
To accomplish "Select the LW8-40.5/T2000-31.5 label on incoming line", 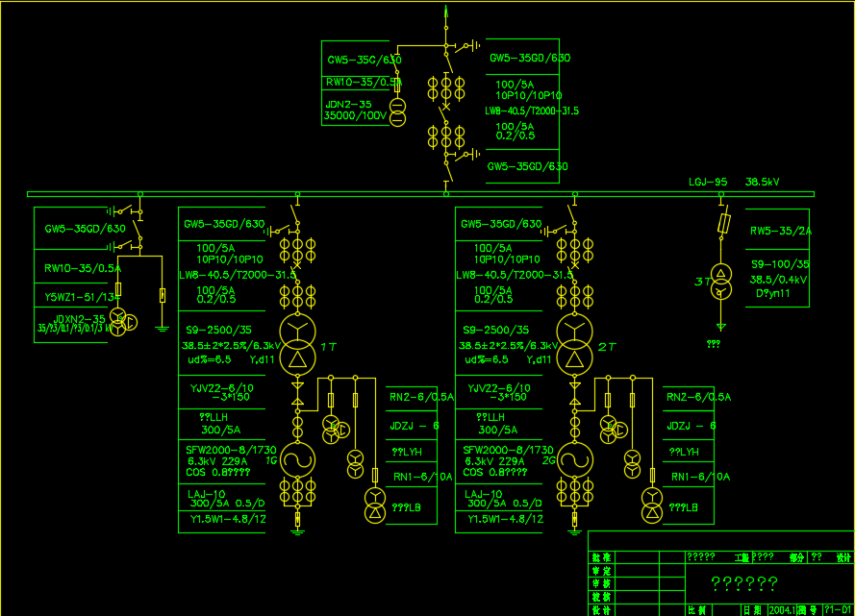I will (x=532, y=111).
